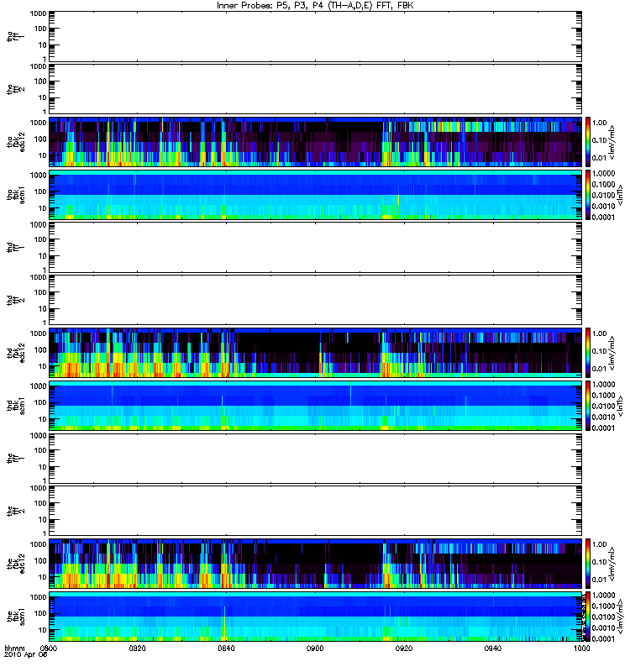Click the 0.0010 value on the thd scm1 color scale

603,417
